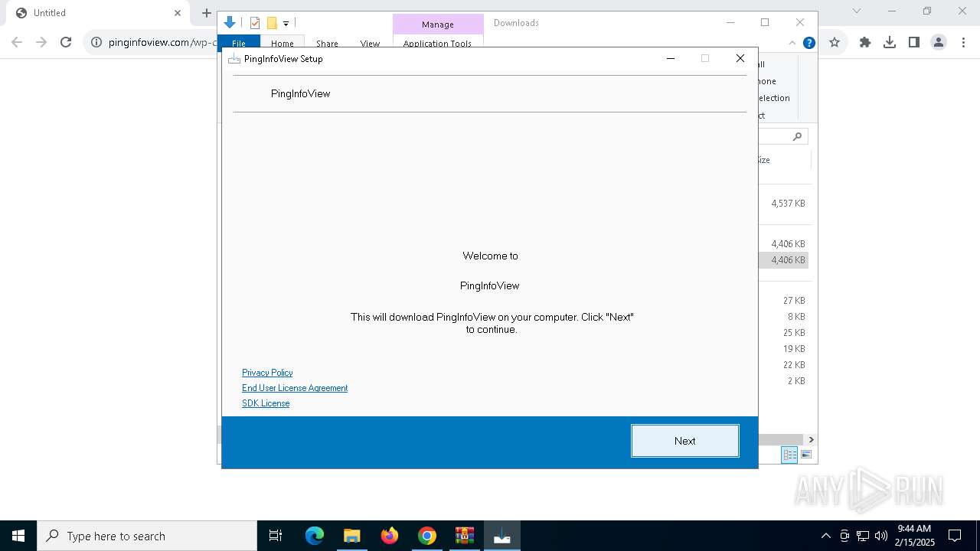Show hidden system tray icons
The image size is (980, 551).
[825, 536]
